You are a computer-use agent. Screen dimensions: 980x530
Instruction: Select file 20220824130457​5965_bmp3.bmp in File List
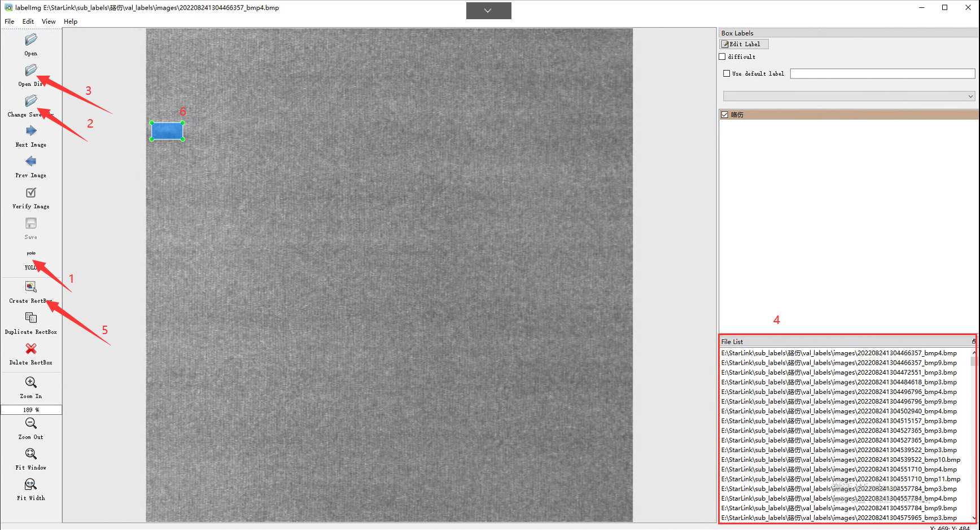[x=839, y=518]
